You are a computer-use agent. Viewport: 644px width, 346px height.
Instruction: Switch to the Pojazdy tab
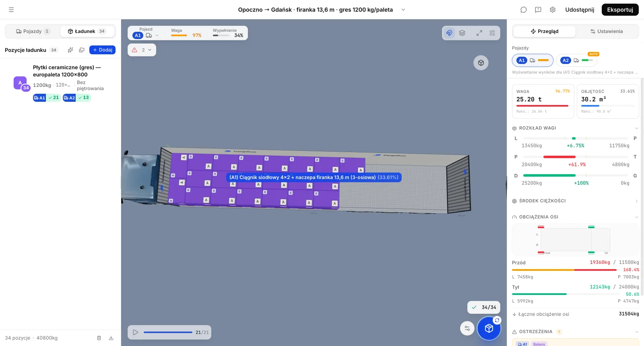[x=33, y=31]
